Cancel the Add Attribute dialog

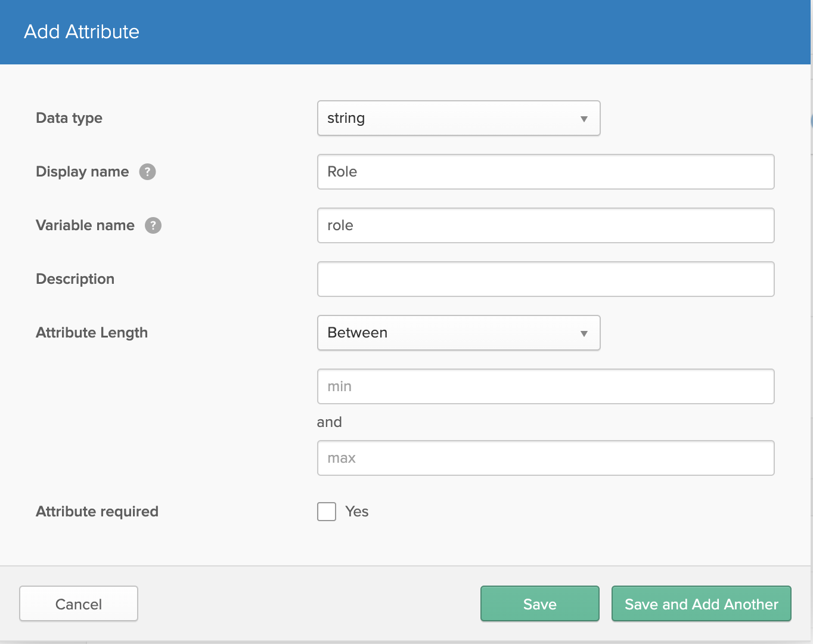(79, 604)
